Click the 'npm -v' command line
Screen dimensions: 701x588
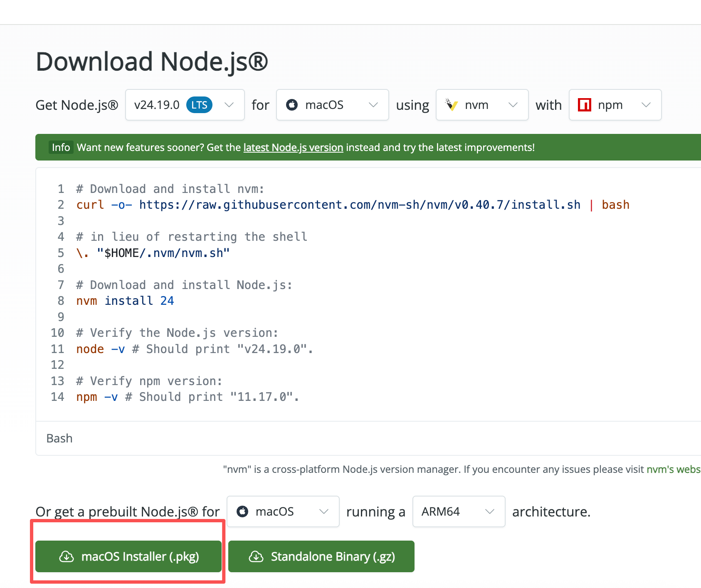pyautogui.click(x=188, y=397)
